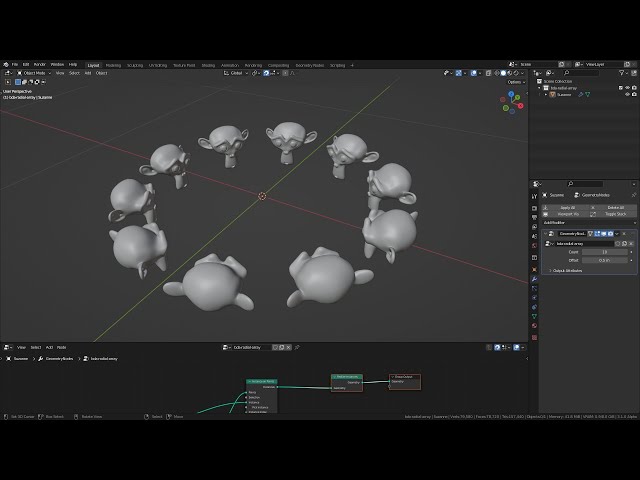
Task: Open the Render menu
Action: point(40,65)
